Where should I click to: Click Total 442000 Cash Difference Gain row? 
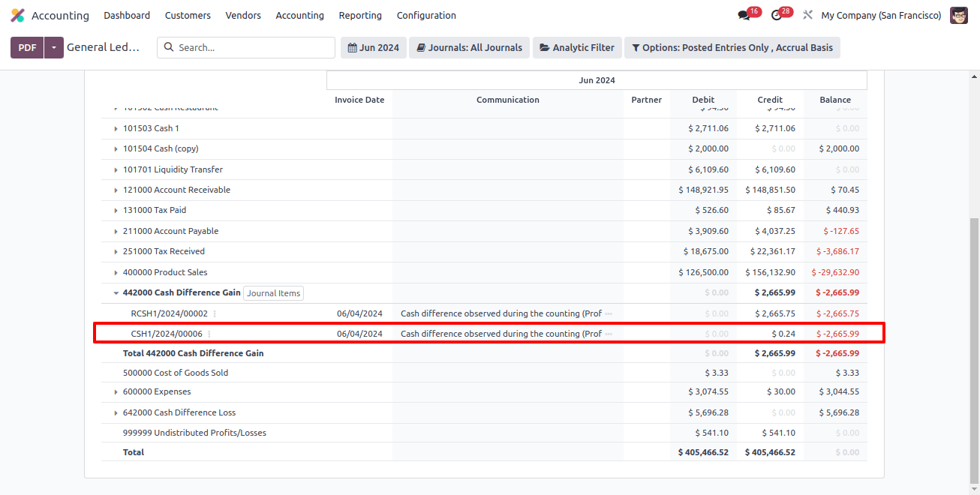click(484, 353)
